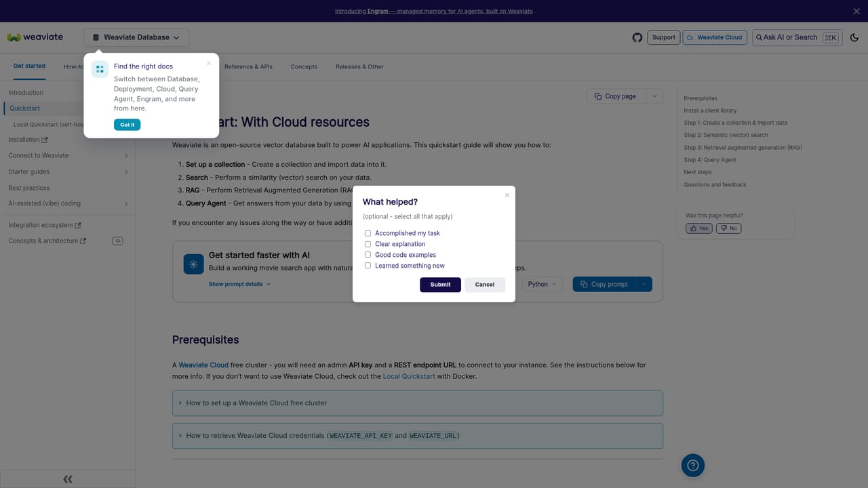Close the 'What helped?' dialog with X
This screenshot has width=868, height=488.
click(507, 195)
